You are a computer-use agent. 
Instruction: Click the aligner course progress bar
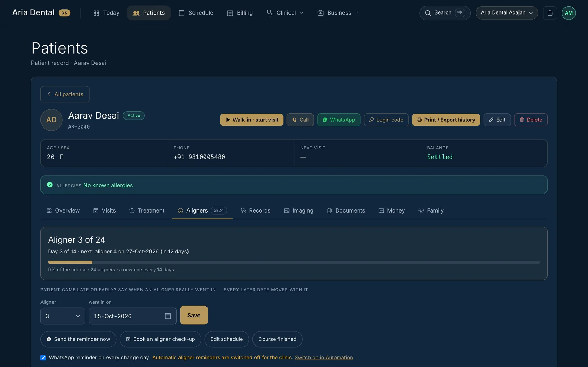(x=294, y=262)
